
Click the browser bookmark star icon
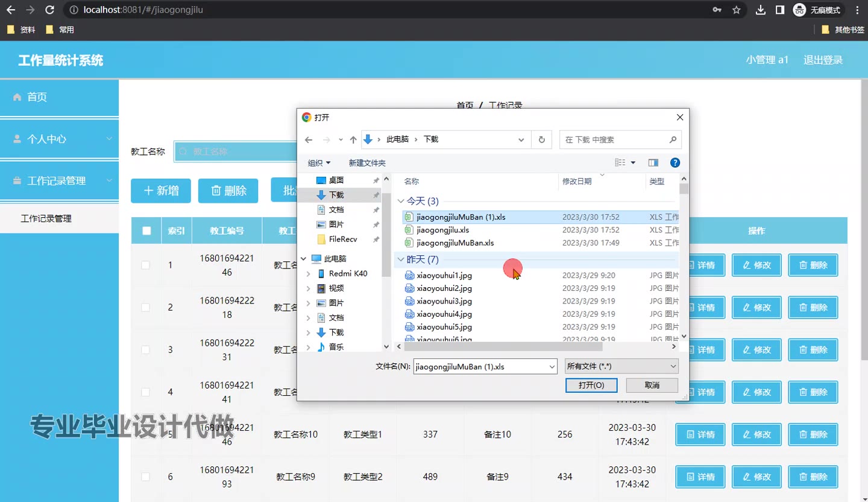click(736, 10)
